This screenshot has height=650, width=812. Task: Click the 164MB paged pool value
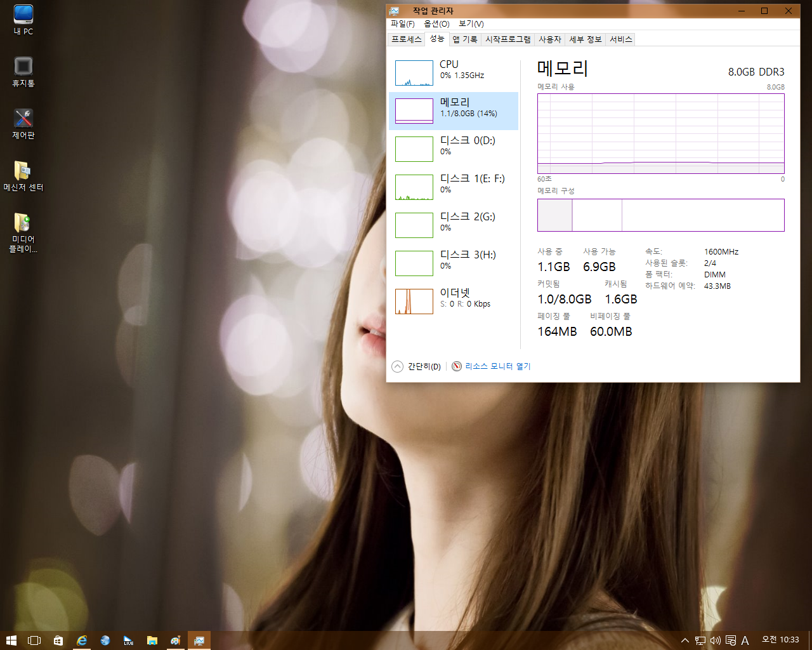(557, 331)
